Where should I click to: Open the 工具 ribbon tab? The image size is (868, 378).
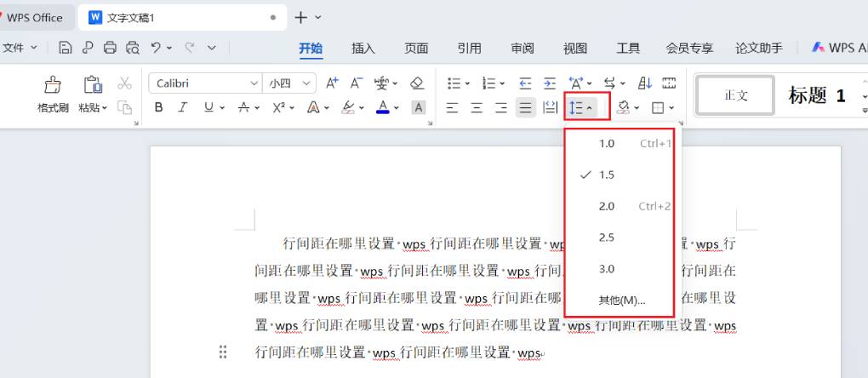click(628, 49)
